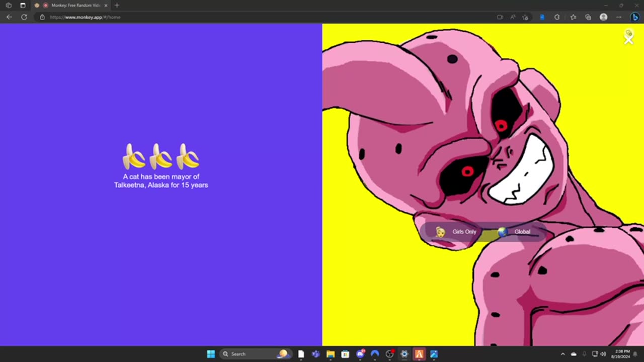Open the Windows Start menu

(x=211, y=354)
